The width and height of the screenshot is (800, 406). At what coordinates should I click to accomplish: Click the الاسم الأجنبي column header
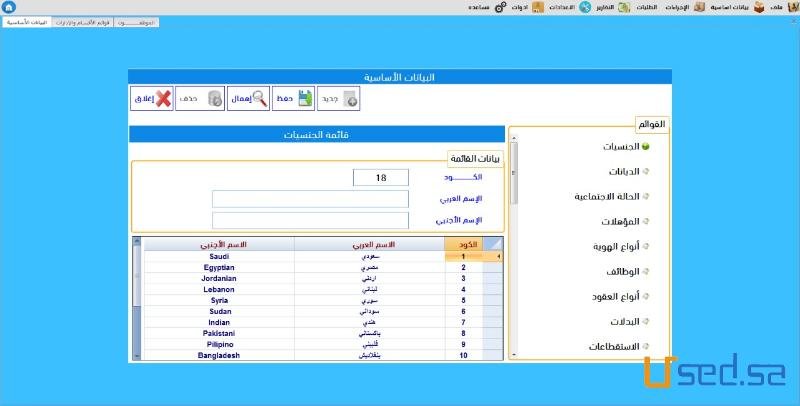[x=219, y=244]
